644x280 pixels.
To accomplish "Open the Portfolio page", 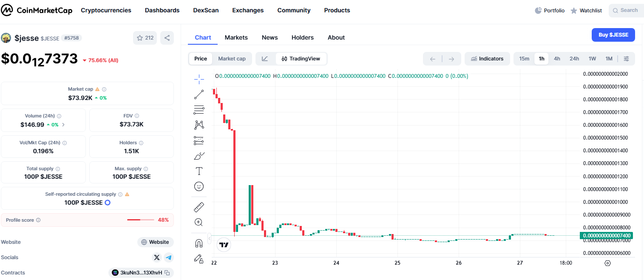I will (x=550, y=11).
